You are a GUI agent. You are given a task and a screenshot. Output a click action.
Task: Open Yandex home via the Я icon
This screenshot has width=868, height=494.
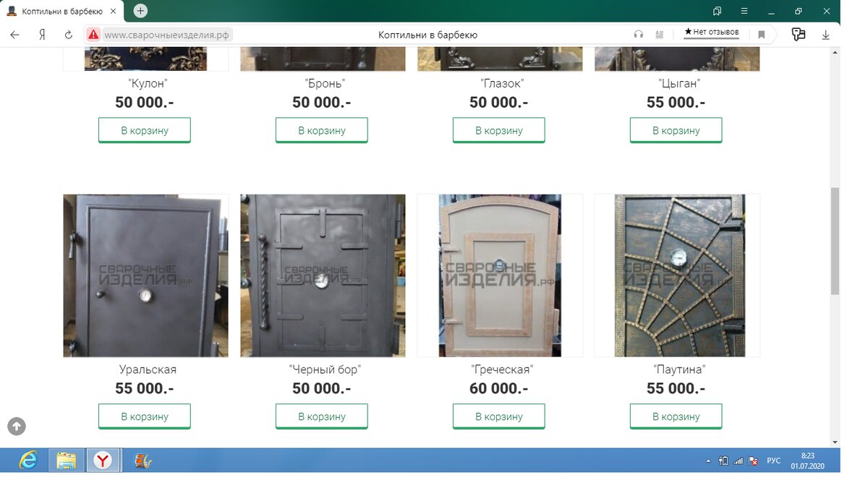(43, 35)
